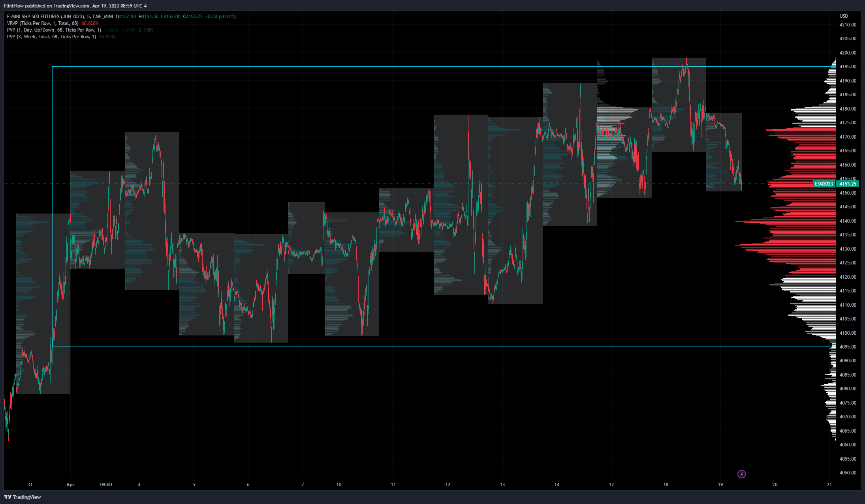Click the 4095.00 price axis label

click(x=848, y=347)
